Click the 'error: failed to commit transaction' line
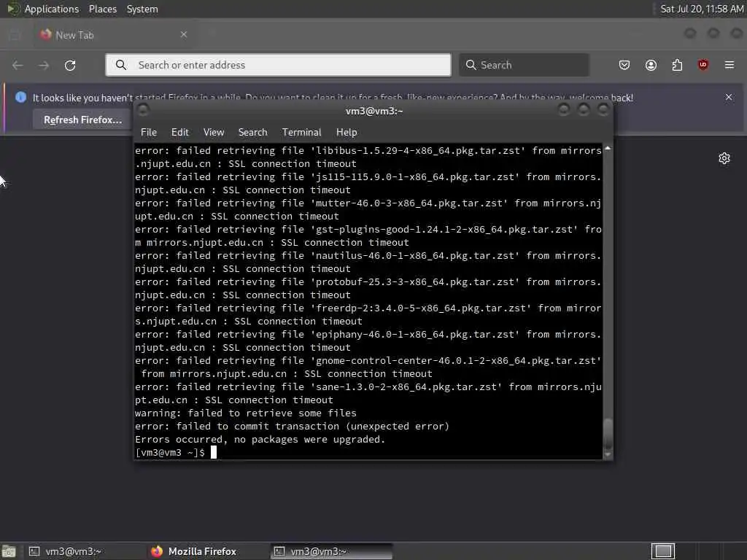 (292, 426)
